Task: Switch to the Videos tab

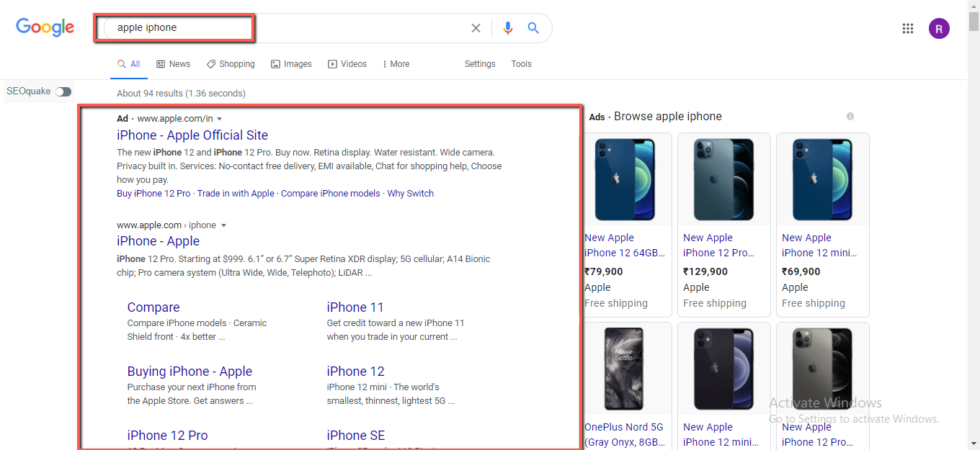Action: pyautogui.click(x=347, y=64)
